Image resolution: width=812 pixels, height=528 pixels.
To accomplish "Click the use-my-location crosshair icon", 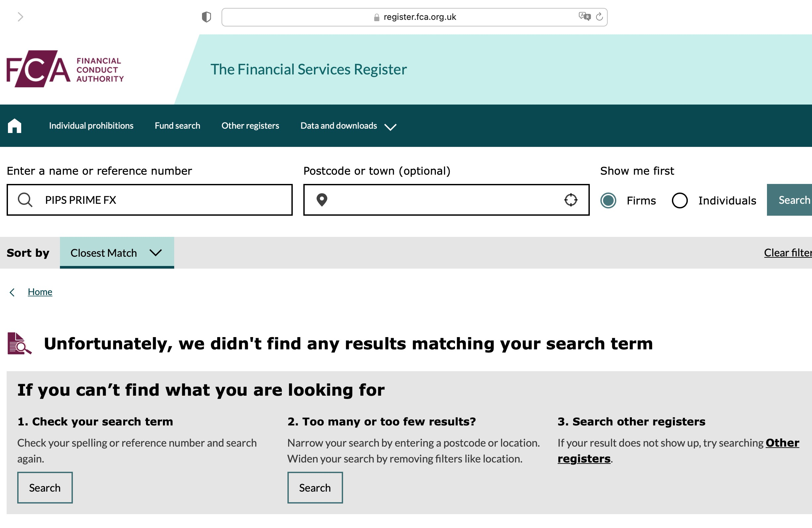I will pos(571,200).
